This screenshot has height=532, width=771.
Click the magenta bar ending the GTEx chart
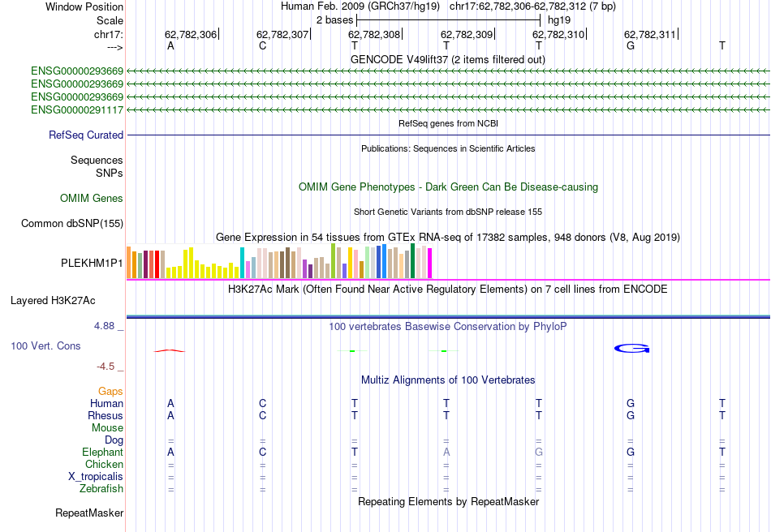pos(430,264)
